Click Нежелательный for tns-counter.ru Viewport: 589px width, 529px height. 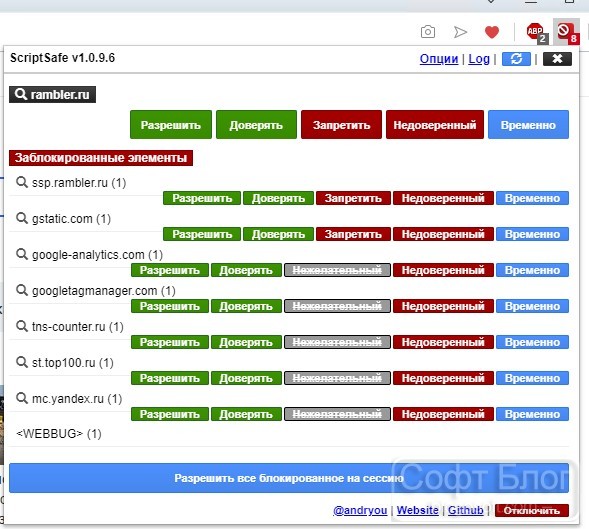click(x=337, y=342)
